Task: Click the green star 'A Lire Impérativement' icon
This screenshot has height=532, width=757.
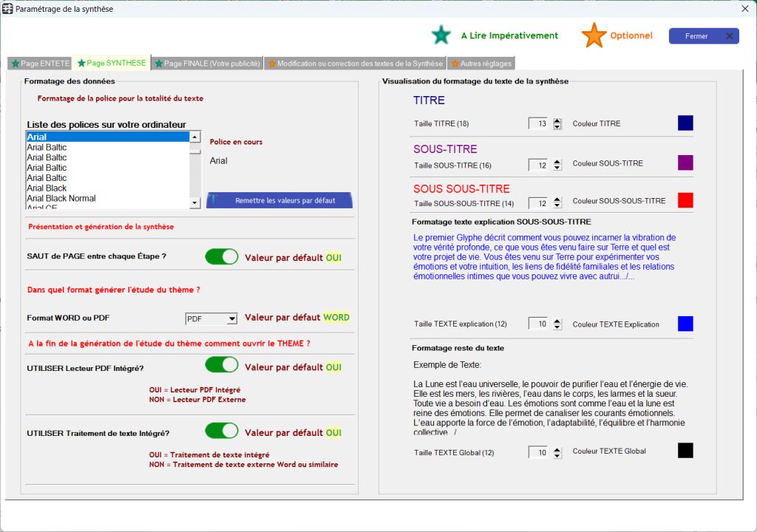Action: click(441, 35)
